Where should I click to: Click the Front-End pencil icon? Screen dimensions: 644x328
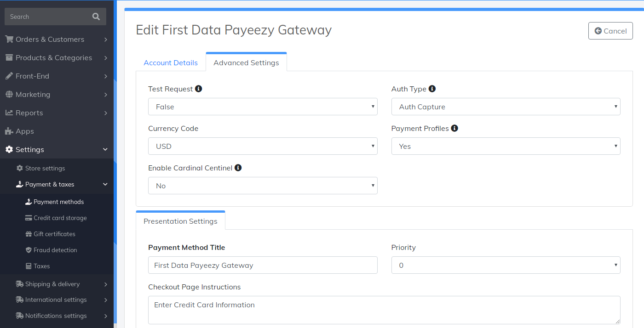[9, 76]
